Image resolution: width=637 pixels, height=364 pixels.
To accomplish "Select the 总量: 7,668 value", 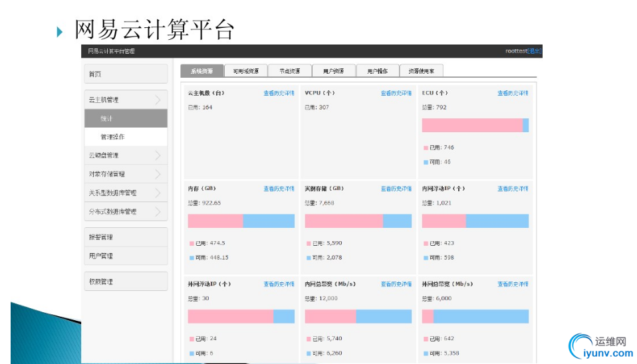I will [x=320, y=203].
